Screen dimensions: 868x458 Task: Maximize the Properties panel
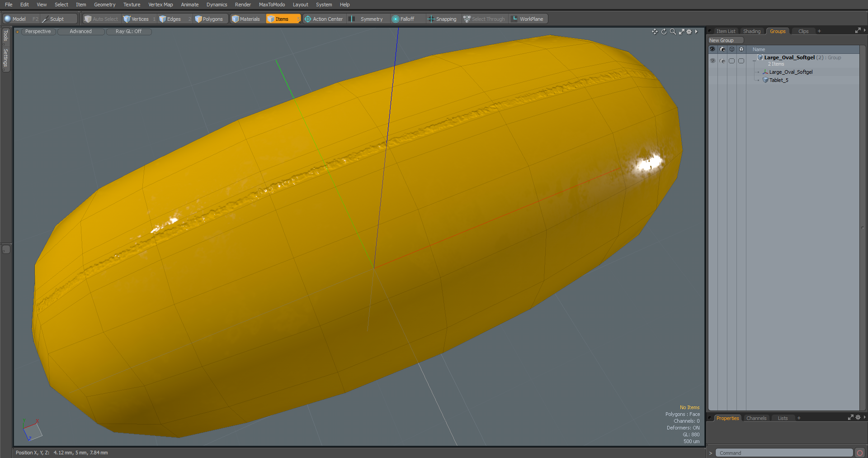click(x=850, y=417)
